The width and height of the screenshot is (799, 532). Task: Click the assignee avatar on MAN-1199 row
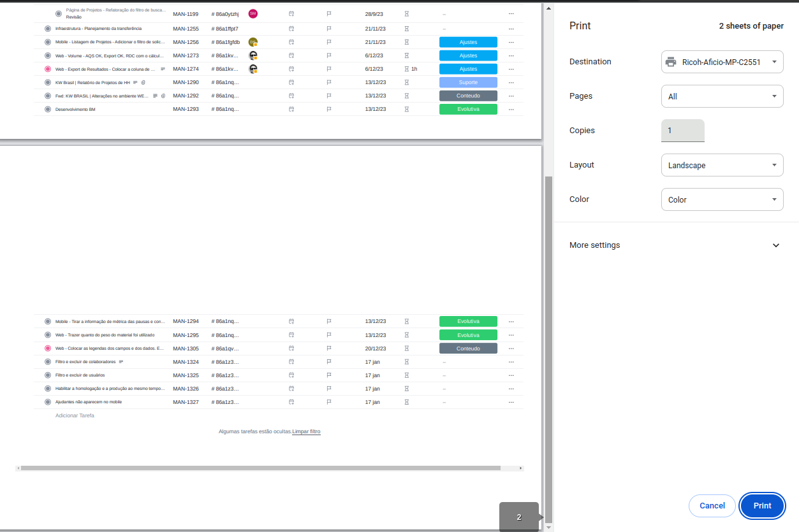(253, 13)
